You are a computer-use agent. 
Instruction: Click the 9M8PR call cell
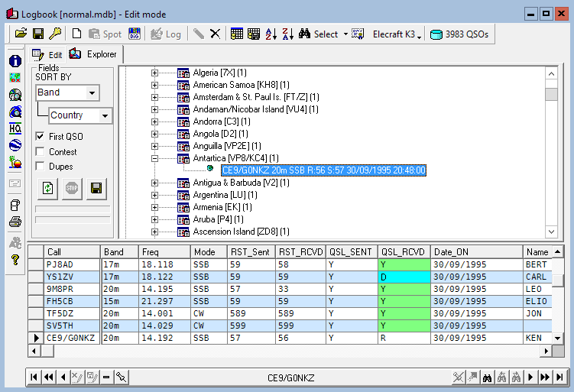[x=72, y=289]
